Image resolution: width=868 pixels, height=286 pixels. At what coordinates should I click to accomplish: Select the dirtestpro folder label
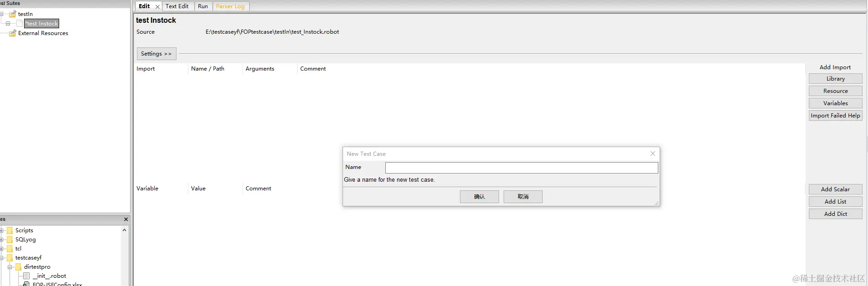[37, 267]
